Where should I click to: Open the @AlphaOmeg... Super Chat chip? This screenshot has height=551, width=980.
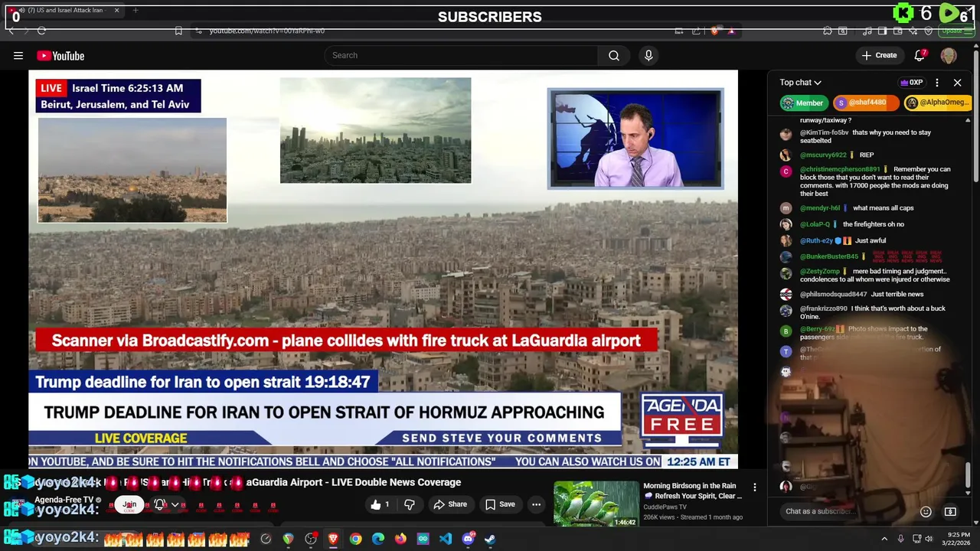[x=936, y=103]
